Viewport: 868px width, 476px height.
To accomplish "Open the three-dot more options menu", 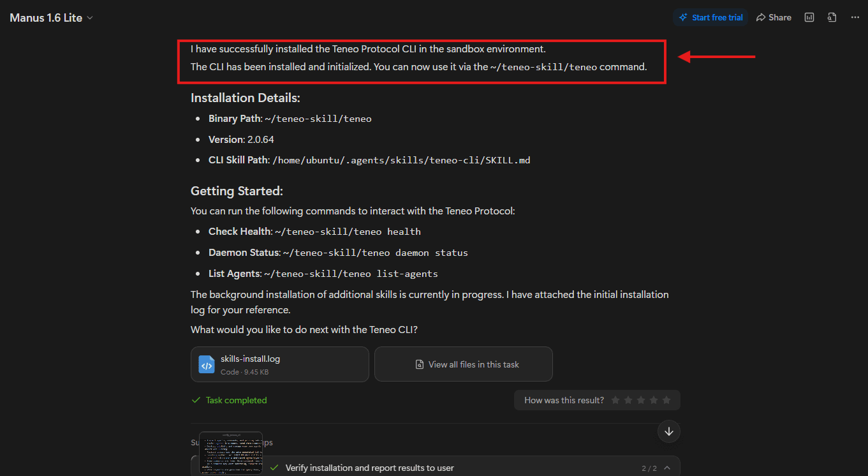I will (x=855, y=18).
